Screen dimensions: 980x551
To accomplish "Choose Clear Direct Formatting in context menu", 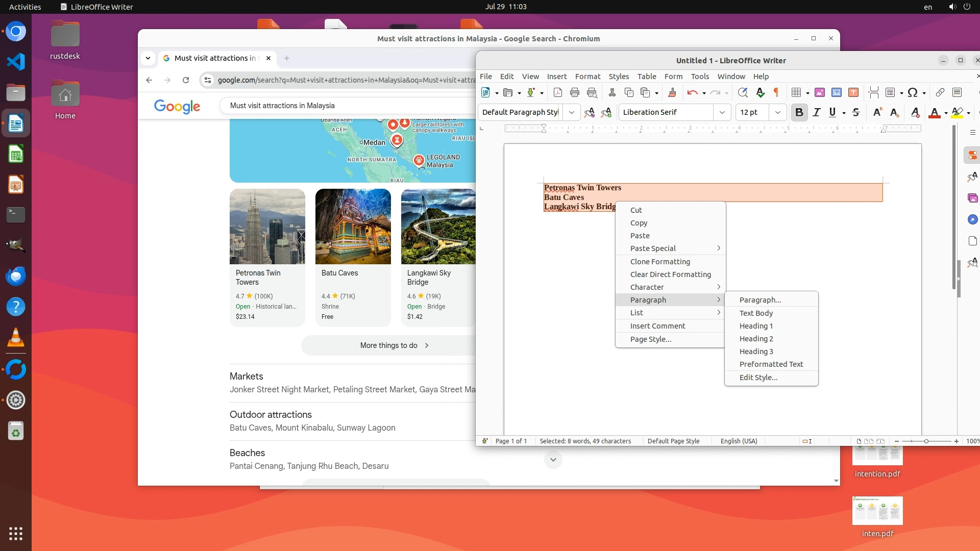I will [670, 274].
